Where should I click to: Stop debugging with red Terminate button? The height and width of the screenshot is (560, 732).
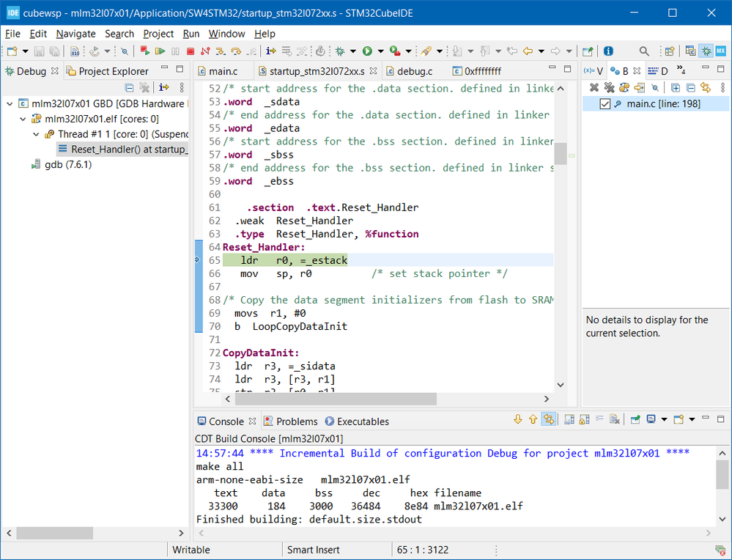pyautogui.click(x=190, y=51)
